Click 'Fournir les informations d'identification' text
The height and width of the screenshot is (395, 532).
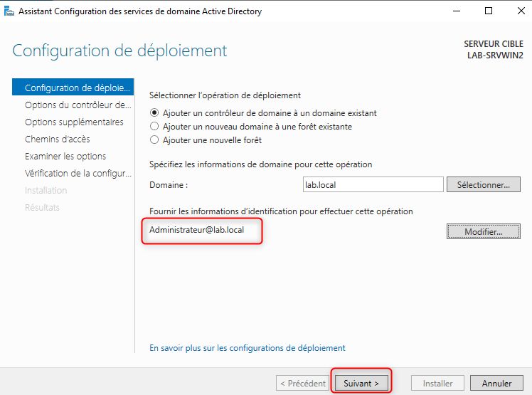281,211
